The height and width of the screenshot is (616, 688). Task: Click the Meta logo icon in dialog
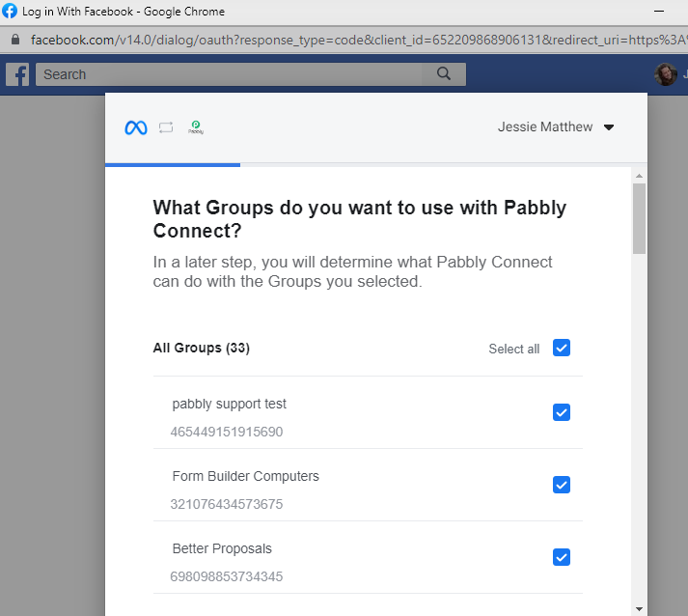(x=136, y=127)
